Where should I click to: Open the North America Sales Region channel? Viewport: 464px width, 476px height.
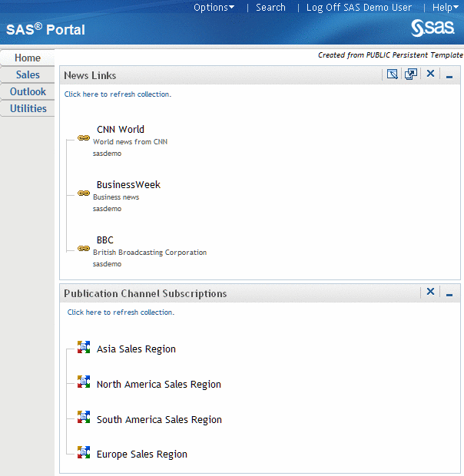point(159,385)
